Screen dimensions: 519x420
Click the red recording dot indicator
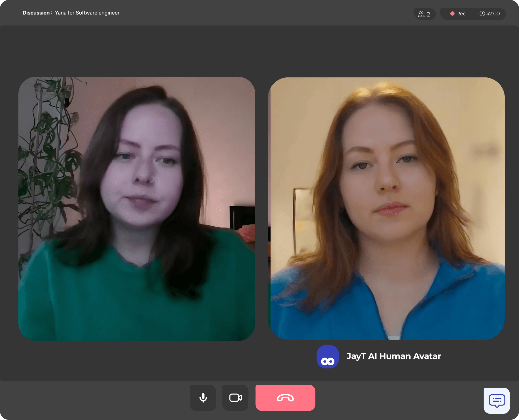coord(452,14)
